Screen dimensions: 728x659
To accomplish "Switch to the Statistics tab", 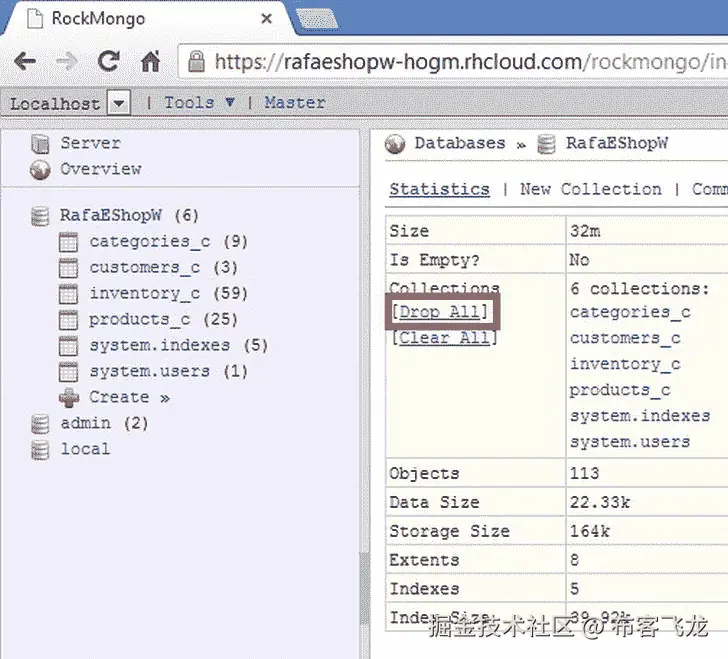I will tap(440, 189).
